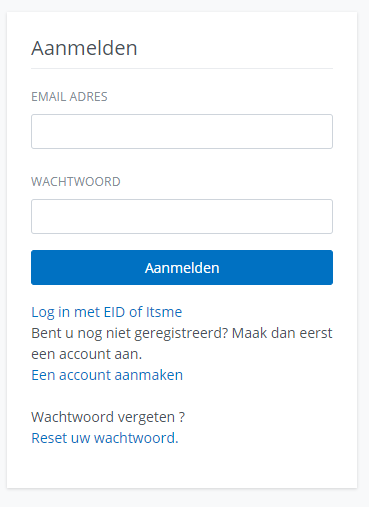This screenshot has height=507, width=369.
Task: Place the cursor in the password box
Action: (x=182, y=216)
